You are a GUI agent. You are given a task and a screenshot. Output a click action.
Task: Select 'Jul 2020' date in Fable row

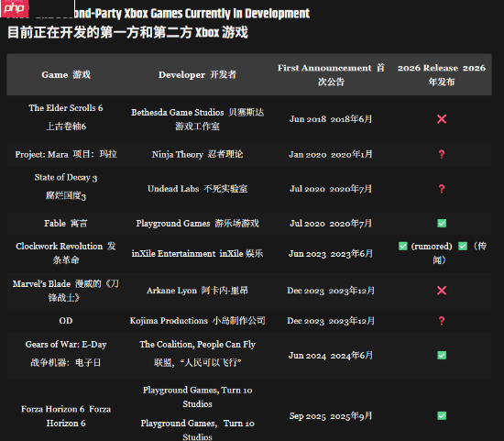tap(307, 223)
